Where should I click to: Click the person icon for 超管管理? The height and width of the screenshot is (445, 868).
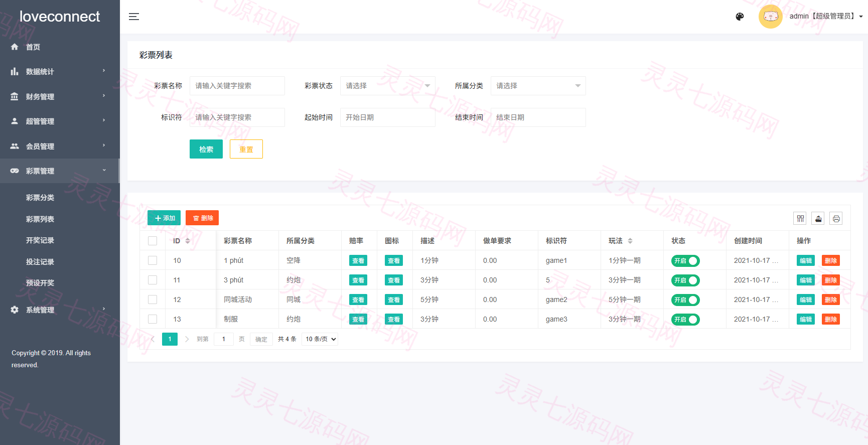coord(15,121)
